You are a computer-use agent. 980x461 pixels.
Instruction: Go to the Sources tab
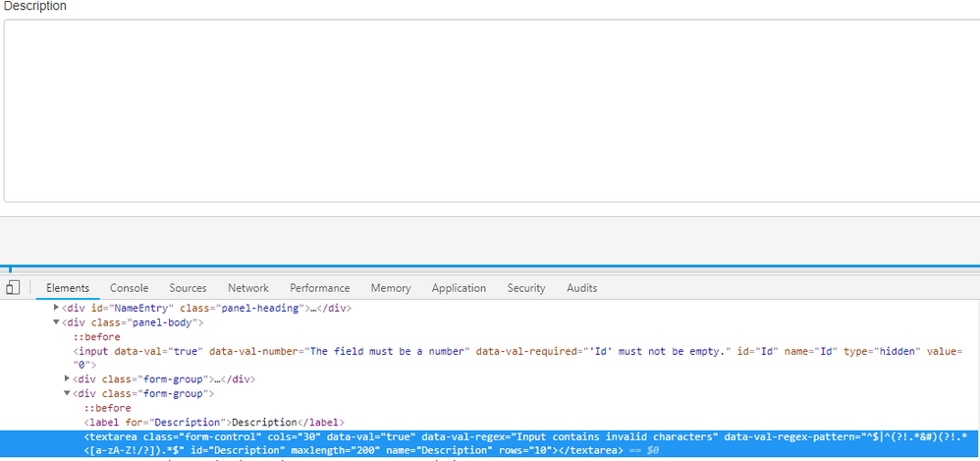tap(188, 288)
